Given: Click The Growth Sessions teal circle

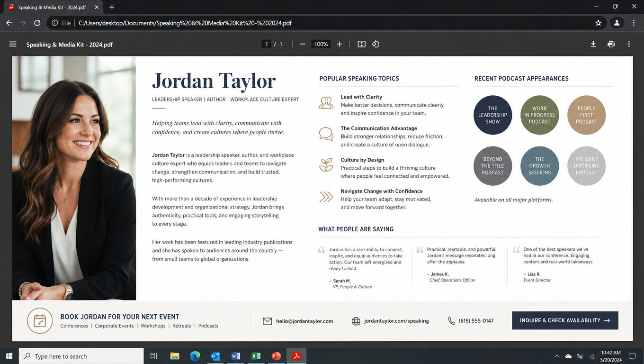Looking at the screenshot, I should click(539, 166).
